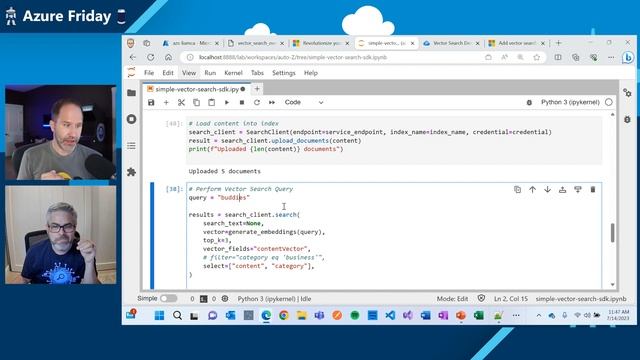Move the active cell up

coord(533,189)
